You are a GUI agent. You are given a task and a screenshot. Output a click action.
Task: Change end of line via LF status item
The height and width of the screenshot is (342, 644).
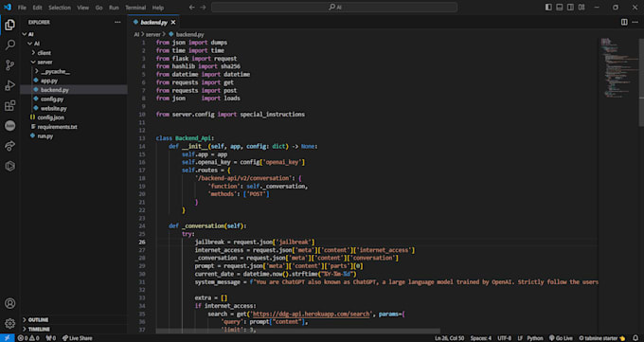point(520,338)
